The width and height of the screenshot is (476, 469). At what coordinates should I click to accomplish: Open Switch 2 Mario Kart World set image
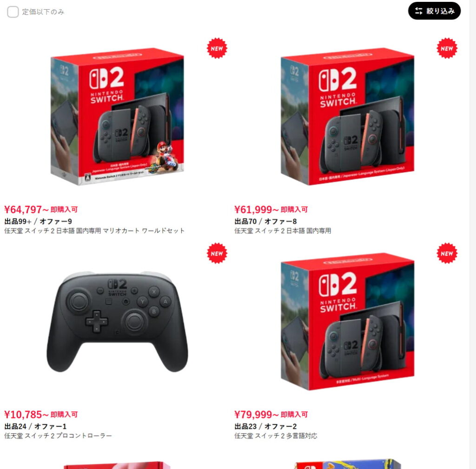click(x=117, y=117)
